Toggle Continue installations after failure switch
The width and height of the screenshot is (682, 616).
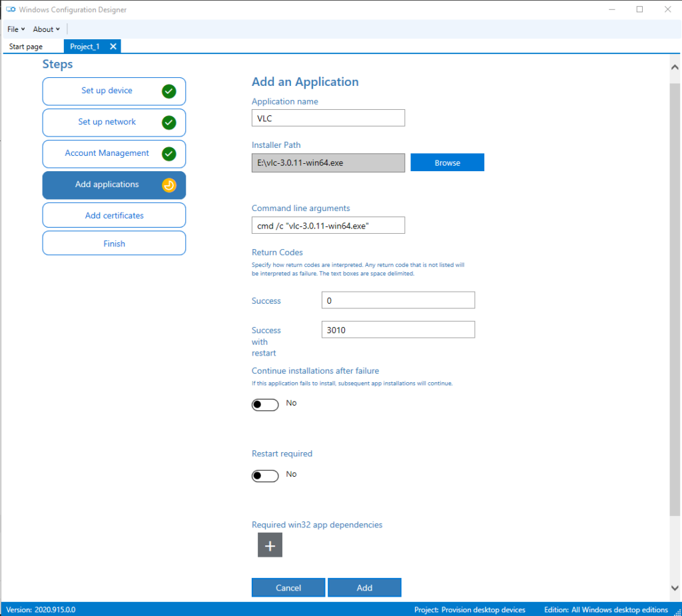coord(265,405)
